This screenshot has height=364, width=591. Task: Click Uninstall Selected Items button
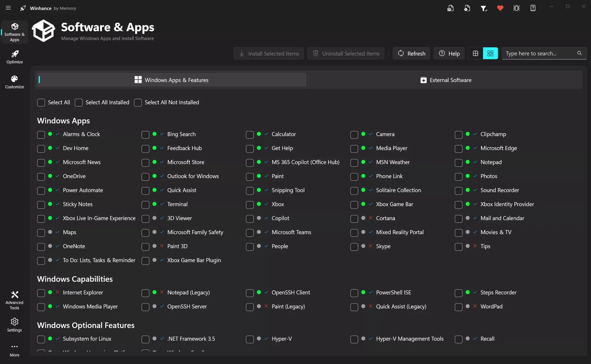point(346,53)
